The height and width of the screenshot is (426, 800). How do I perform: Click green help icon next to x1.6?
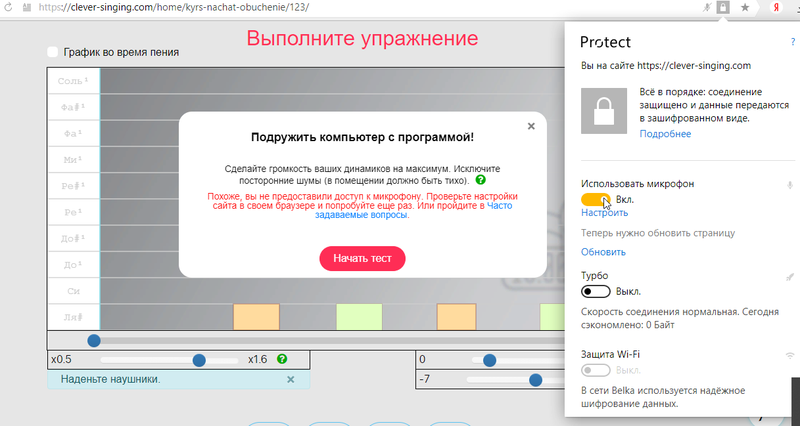282,359
